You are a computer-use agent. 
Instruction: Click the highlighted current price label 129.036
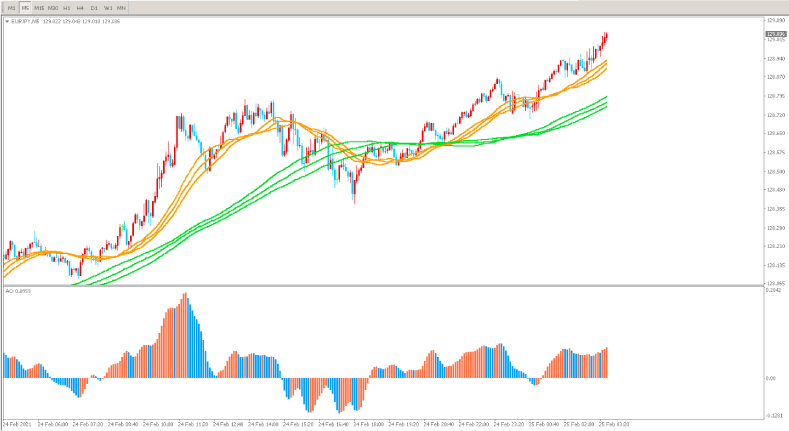pos(775,34)
